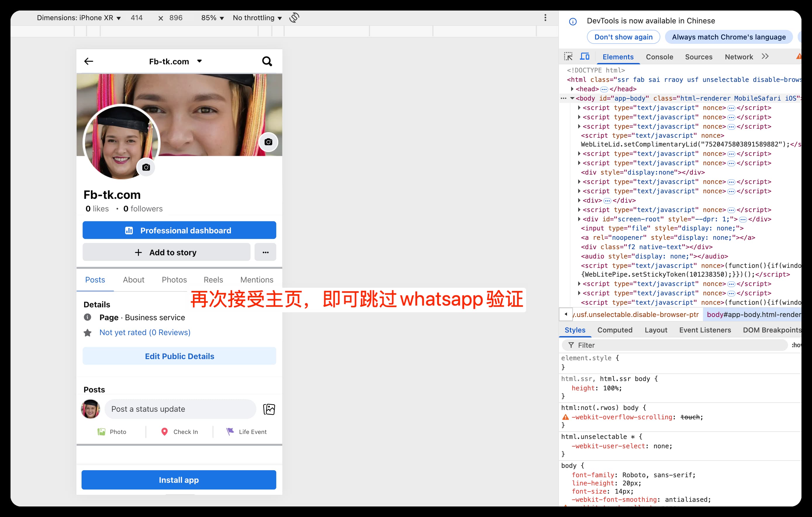Click the small avatar beside status box
812x517 pixels.
(90, 409)
